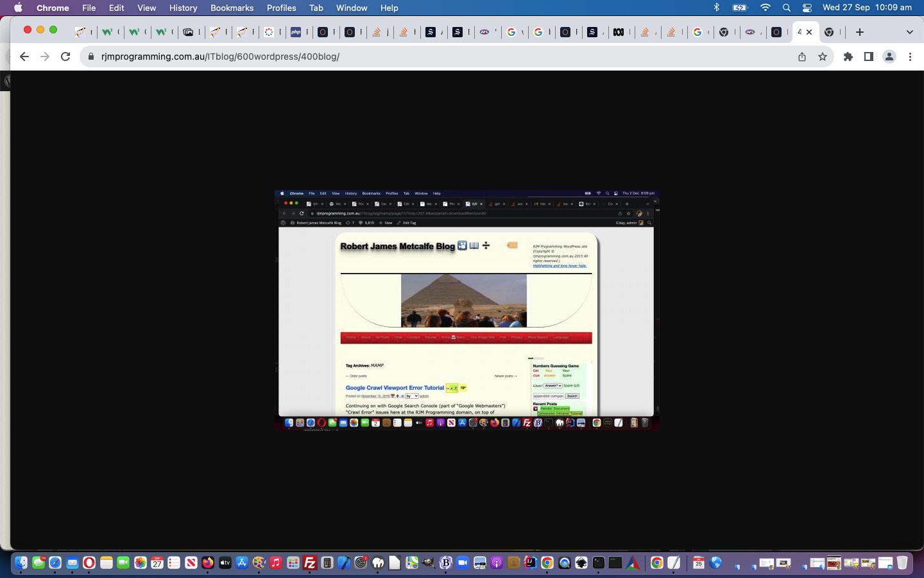This screenshot has height=578, width=924.
Task: Open the Bookmarks menu
Action: pyautogui.click(x=232, y=8)
